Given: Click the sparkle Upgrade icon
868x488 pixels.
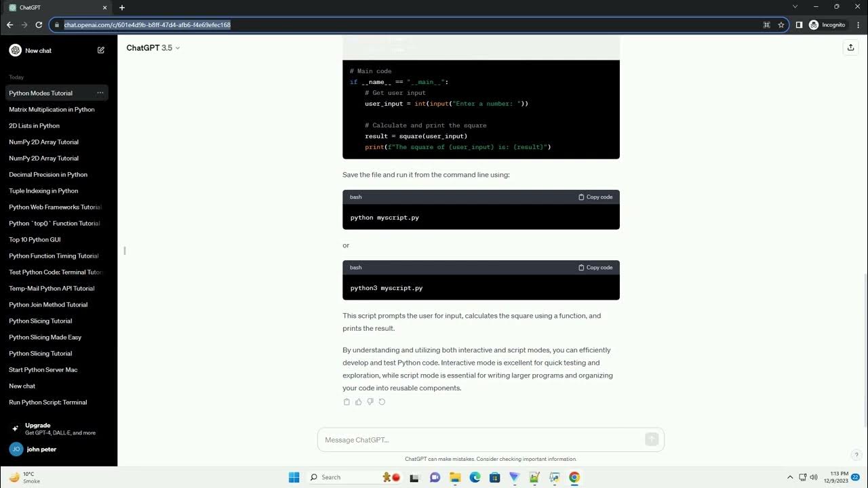Looking at the screenshot, I should tap(15, 428).
